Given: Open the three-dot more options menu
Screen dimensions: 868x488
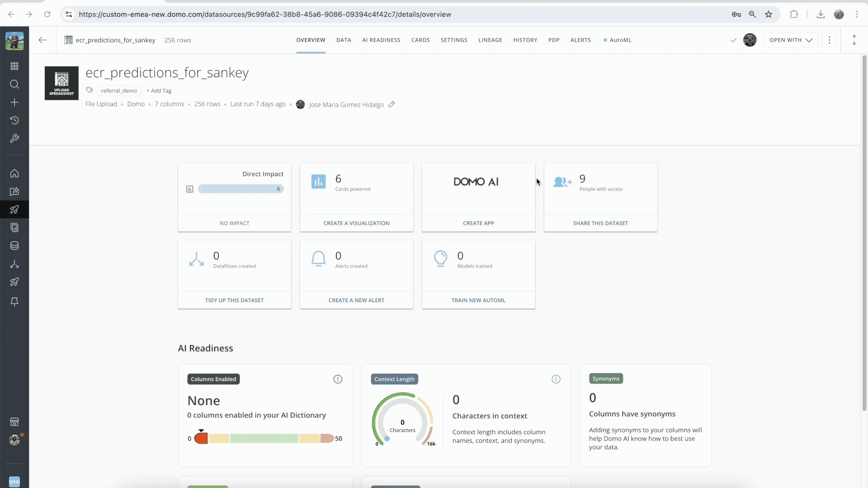Looking at the screenshot, I should coord(829,40).
